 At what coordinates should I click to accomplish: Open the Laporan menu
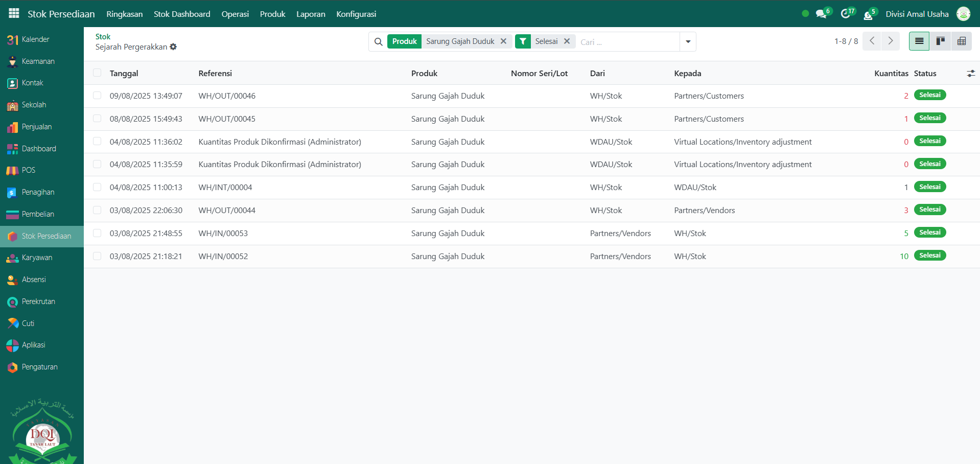coord(311,14)
